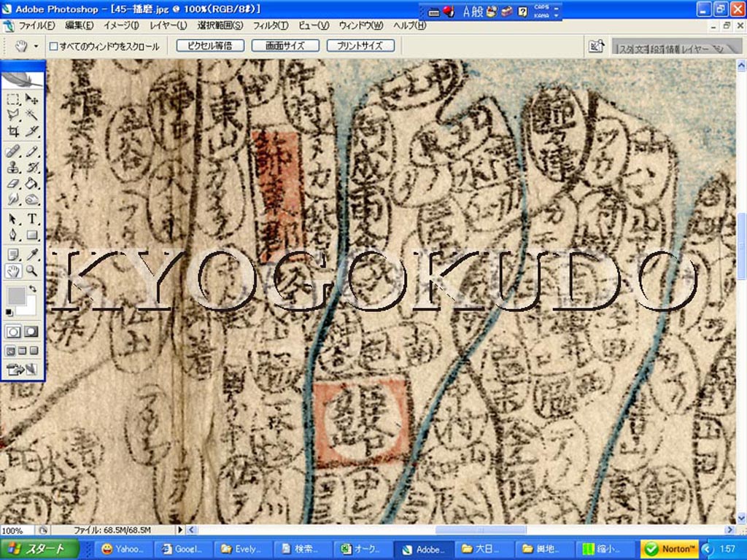This screenshot has height=560, width=747.
Task: Choose Full Screen mode
Action: pyautogui.click(x=34, y=351)
